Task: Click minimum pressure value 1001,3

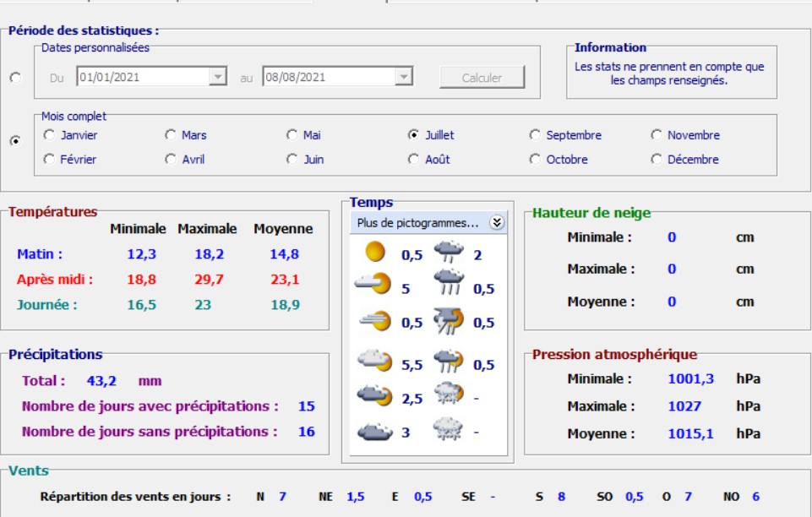Action: coord(691,378)
